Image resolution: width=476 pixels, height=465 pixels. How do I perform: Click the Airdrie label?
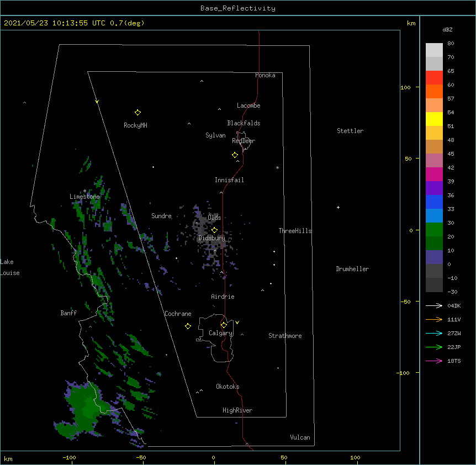coord(223,297)
